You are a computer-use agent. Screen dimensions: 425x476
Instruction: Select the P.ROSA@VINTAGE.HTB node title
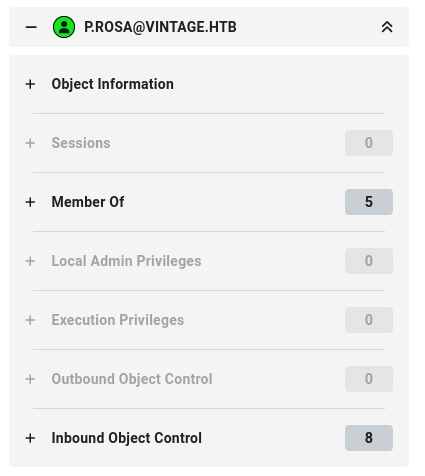(160, 27)
